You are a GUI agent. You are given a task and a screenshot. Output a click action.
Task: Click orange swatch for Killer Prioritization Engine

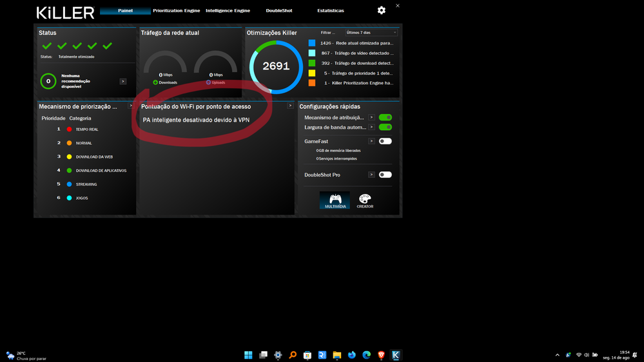point(312,83)
